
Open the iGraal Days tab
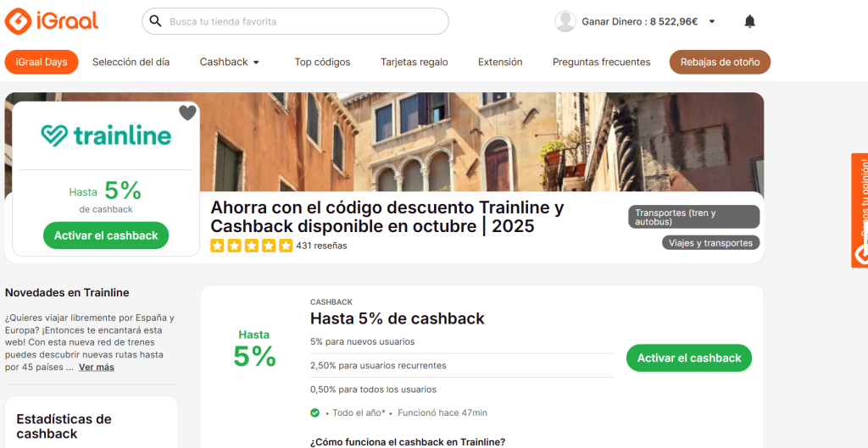pyautogui.click(x=42, y=62)
